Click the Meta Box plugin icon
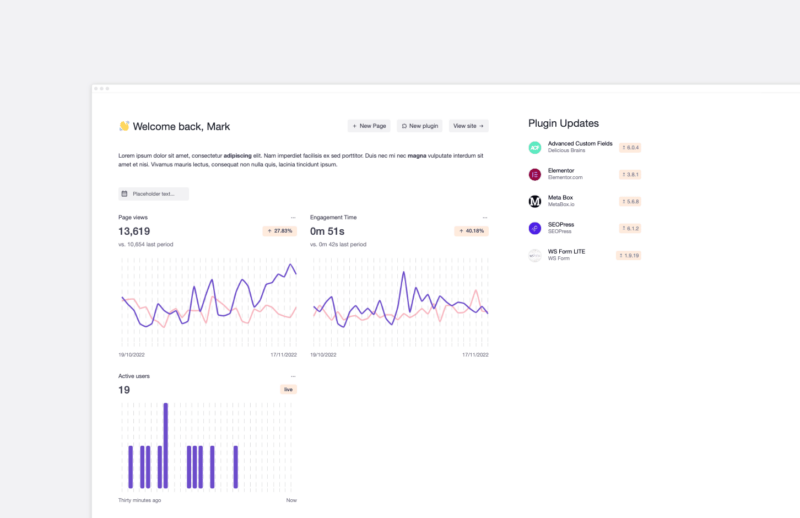 534,202
